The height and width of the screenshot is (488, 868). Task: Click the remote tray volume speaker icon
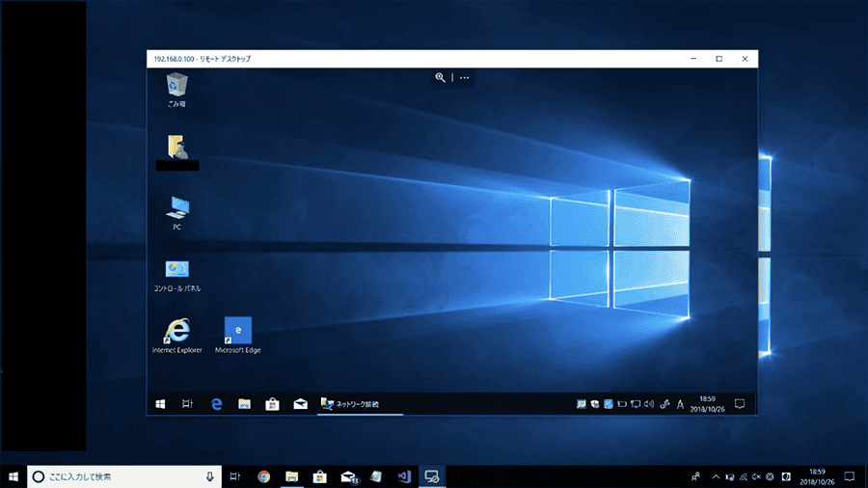pos(649,404)
